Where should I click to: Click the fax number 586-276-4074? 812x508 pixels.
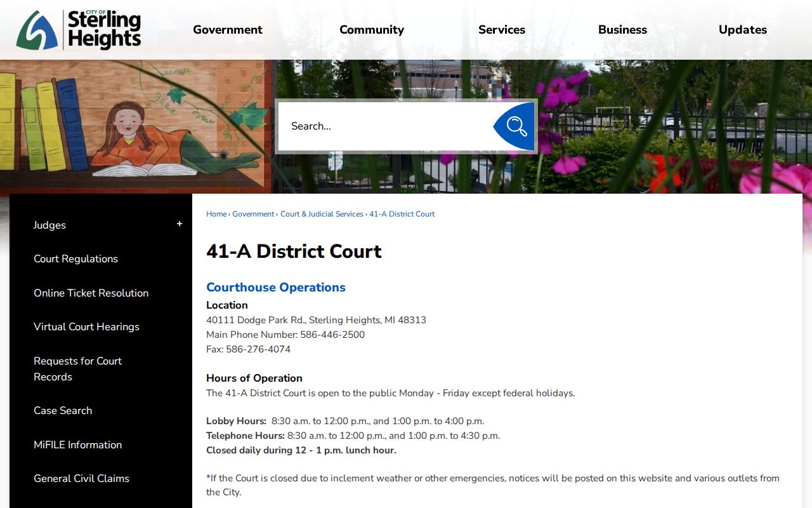258,349
